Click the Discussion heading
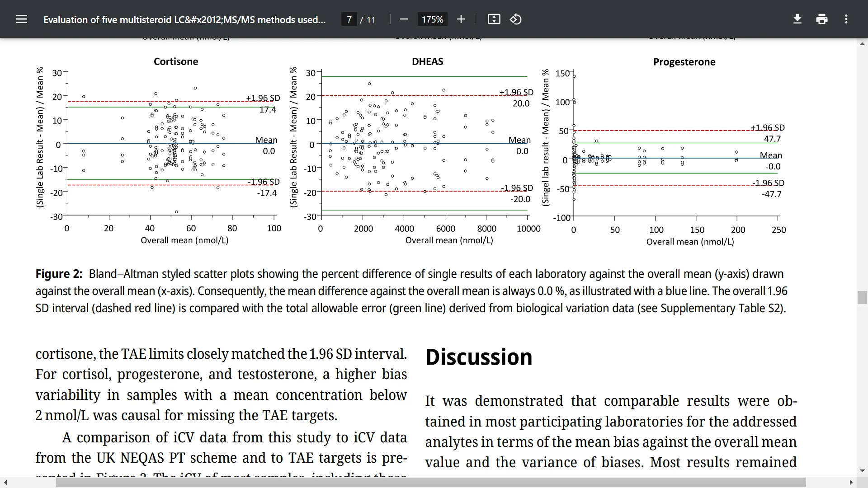 pos(479,357)
